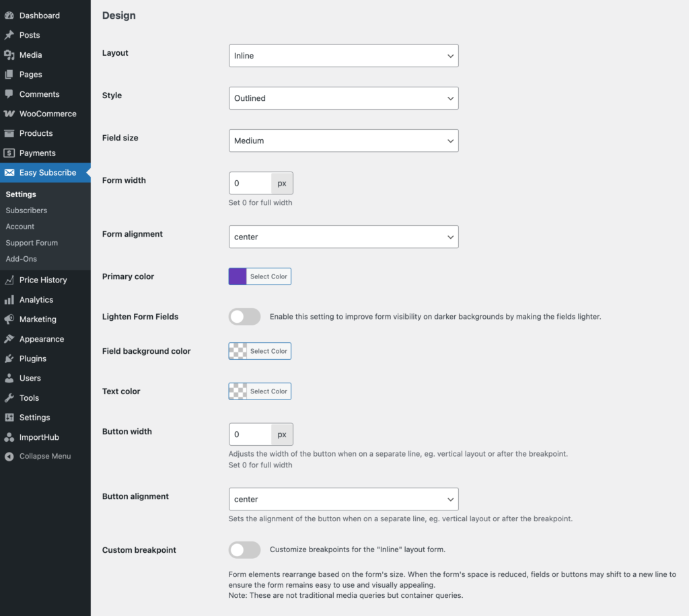Click the Marketing megaphone icon
This screenshot has width=689, height=616.
coord(9,319)
